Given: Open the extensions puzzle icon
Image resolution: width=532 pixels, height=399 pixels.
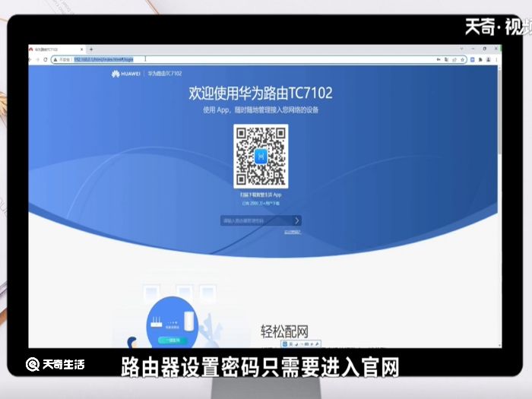Looking at the screenshot, I should click(480, 60).
